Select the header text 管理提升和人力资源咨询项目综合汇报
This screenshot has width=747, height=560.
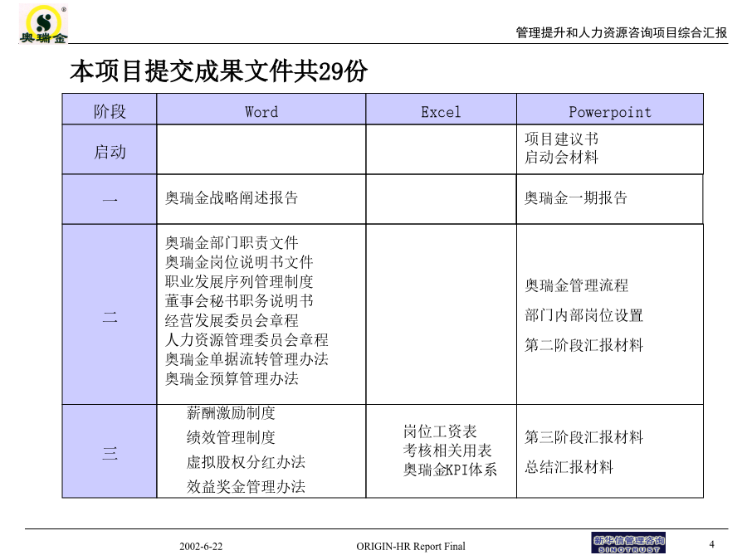coord(621,32)
